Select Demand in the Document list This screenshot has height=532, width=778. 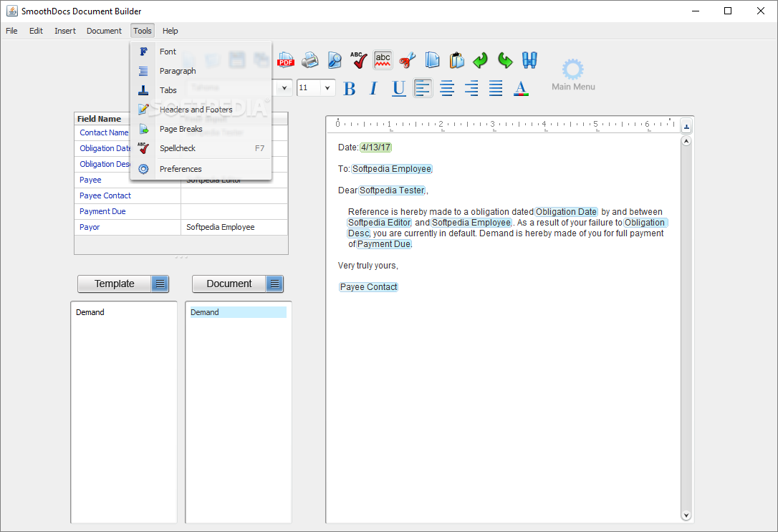click(238, 312)
